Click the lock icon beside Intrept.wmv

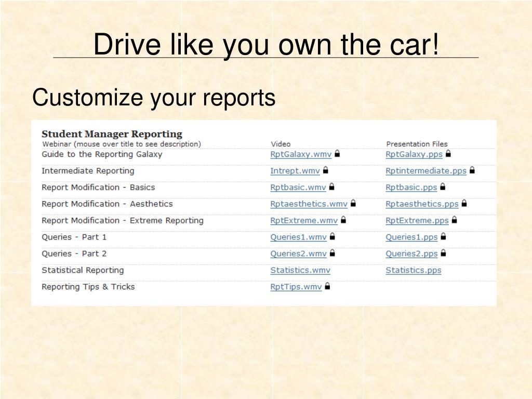326,170
